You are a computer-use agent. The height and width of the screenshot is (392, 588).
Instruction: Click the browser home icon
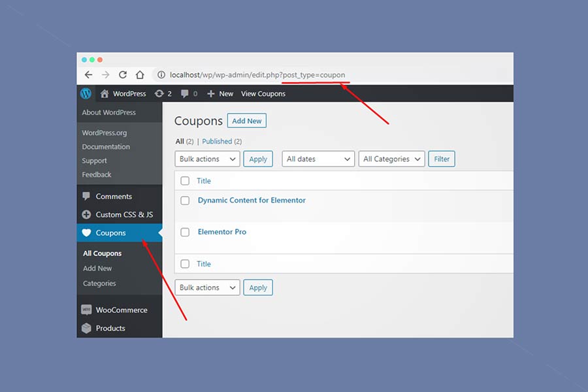click(139, 74)
